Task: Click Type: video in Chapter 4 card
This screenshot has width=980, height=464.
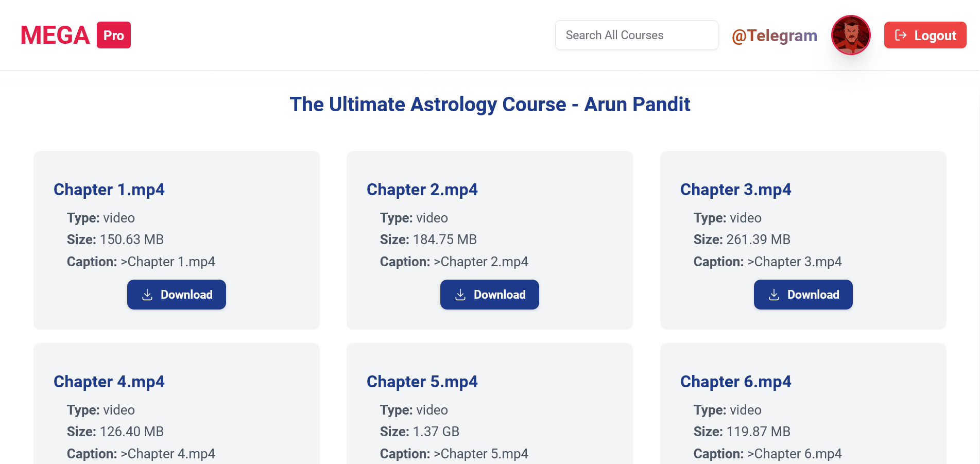Action: point(101,410)
